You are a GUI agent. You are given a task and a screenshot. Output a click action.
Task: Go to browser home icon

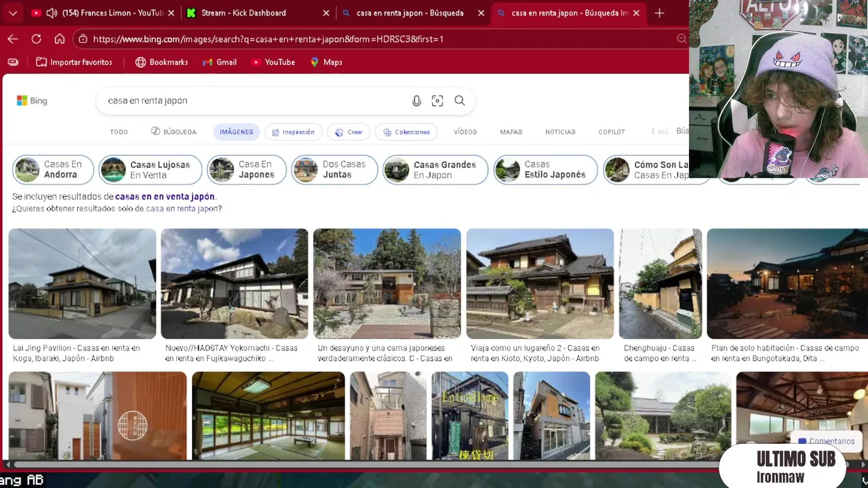tap(60, 39)
